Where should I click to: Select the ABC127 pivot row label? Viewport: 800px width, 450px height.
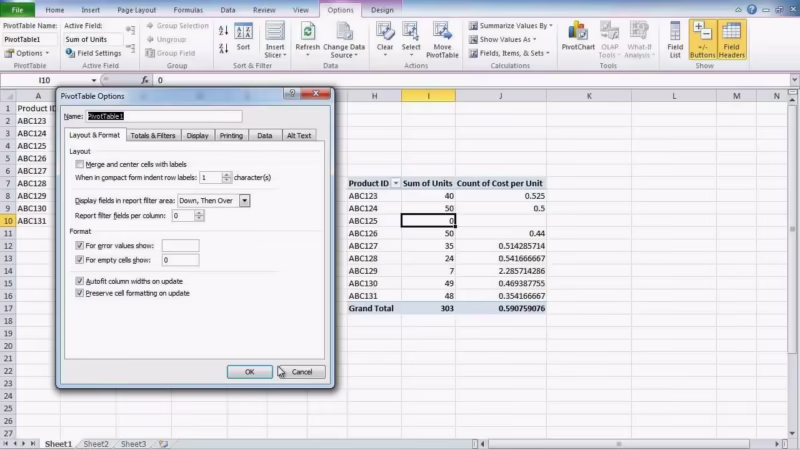pos(374,246)
